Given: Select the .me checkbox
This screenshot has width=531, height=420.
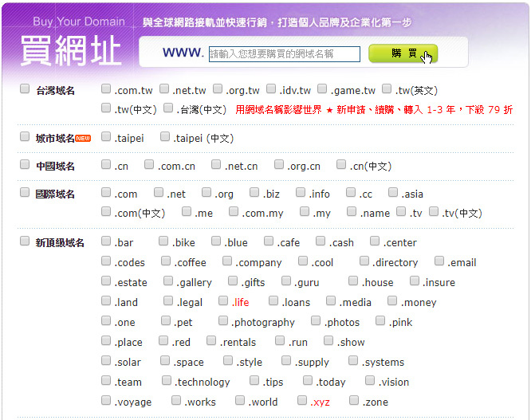Looking at the screenshot, I should (187, 212).
